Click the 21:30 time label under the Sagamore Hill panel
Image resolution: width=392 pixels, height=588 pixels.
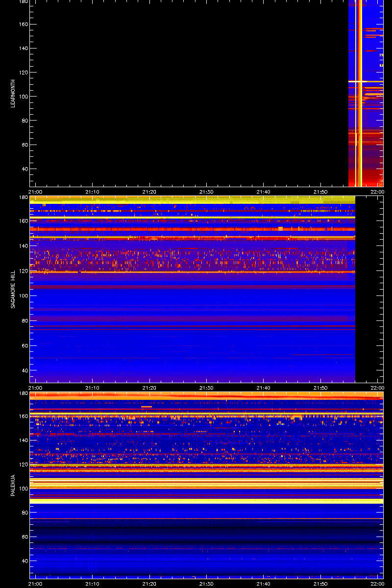coord(207,388)
